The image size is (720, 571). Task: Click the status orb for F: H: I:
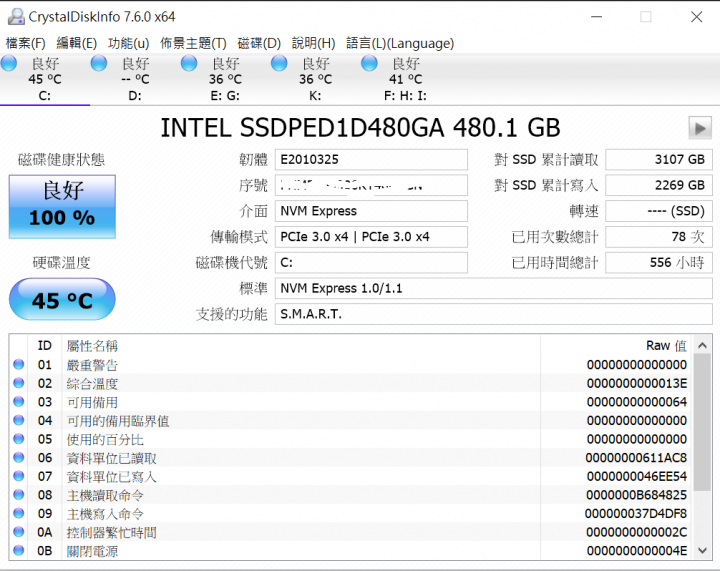369,63
